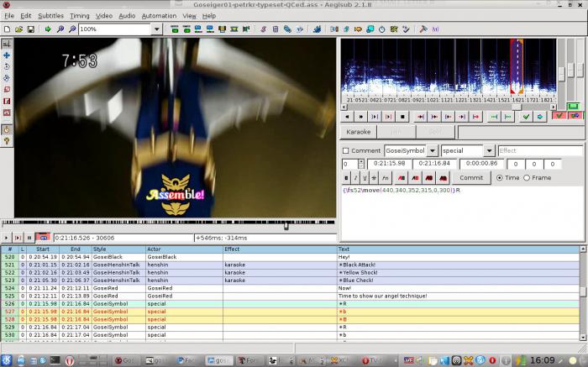Viewport: 588px width, 367px height.
Task: Open visual typesetting help question-mark icon
Action: tap(7, 141)
